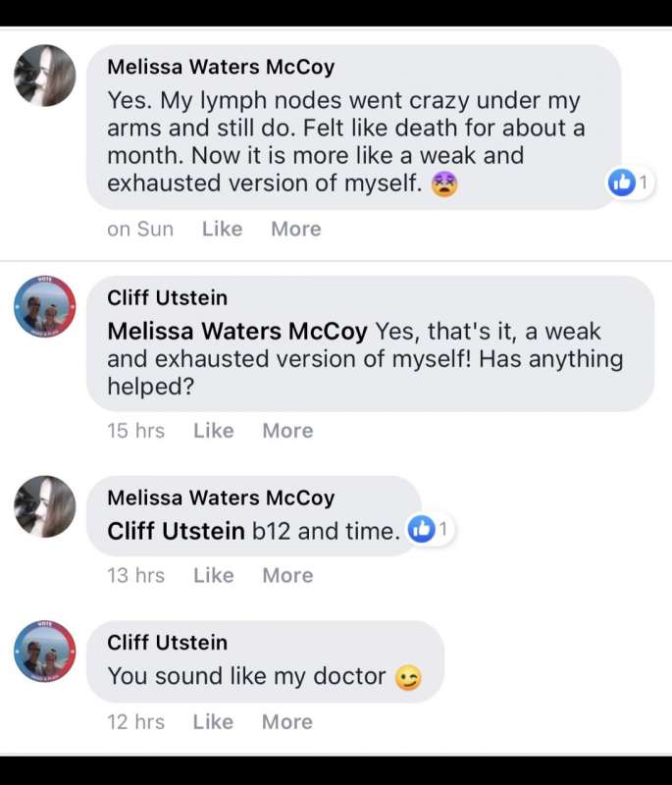
Task: Click the bold Cliff Utstein mention in b12 reply
Action: (x=177, y=531)
